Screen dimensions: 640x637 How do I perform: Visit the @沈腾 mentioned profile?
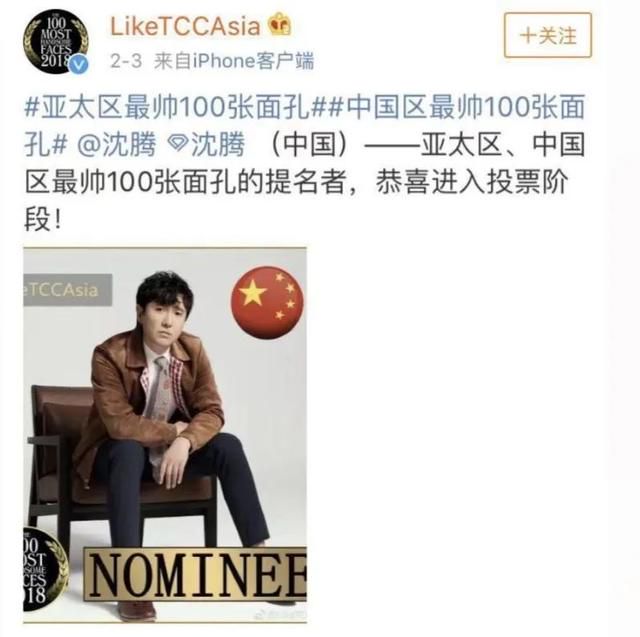[x=116, y=144]
